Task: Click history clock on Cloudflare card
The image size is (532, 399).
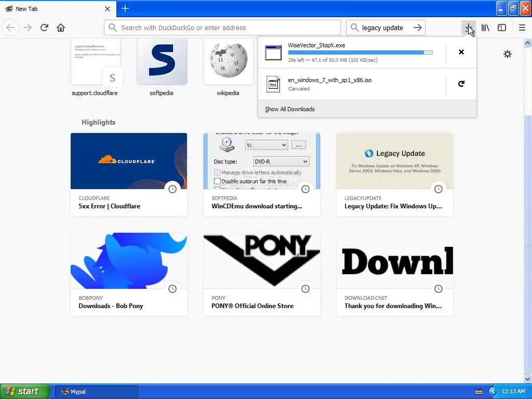Action: (x=172, y=189)
